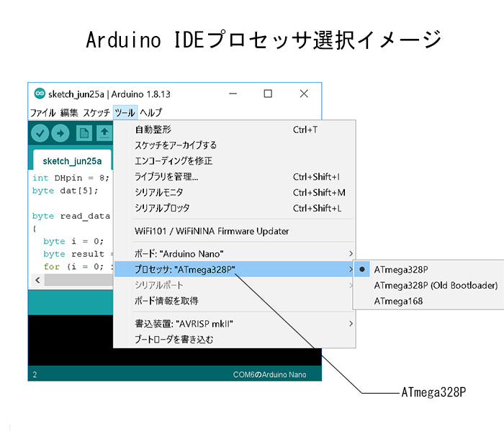Click the Verify checkmark toolbar icon
This screenshot has height=431, width=504.
(40, 132)
